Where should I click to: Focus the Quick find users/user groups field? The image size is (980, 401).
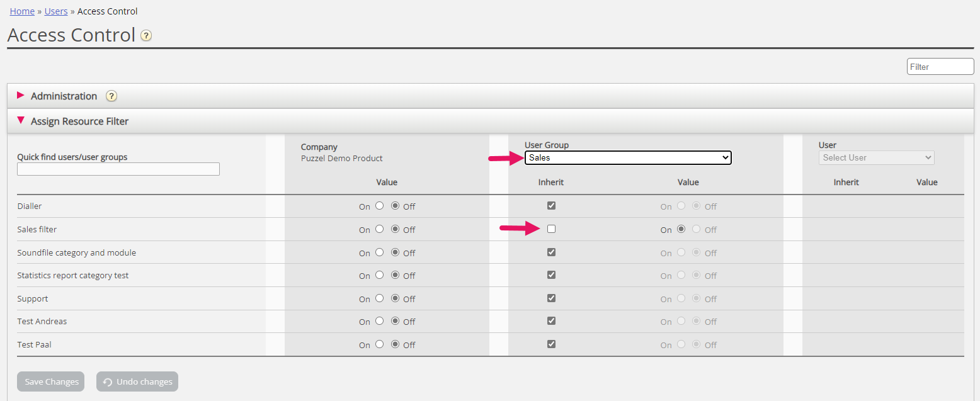point(118,169)
